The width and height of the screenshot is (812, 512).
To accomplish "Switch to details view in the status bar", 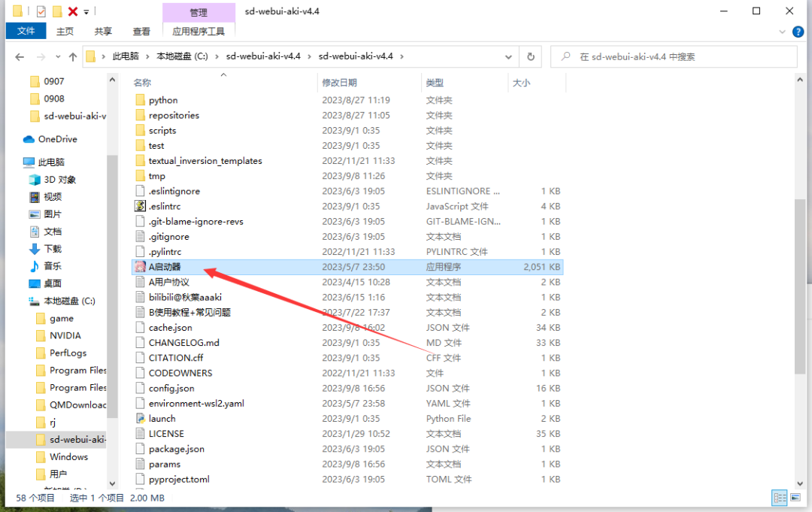I will pyautogui.click(x=778, y=498).
